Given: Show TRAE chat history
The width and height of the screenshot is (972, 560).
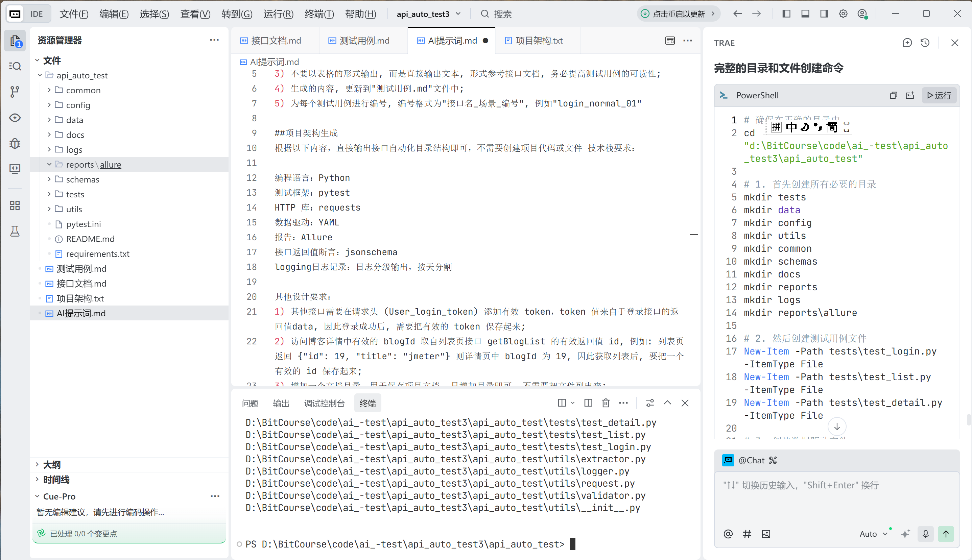Looking at the screenshot, I should 925,43.
